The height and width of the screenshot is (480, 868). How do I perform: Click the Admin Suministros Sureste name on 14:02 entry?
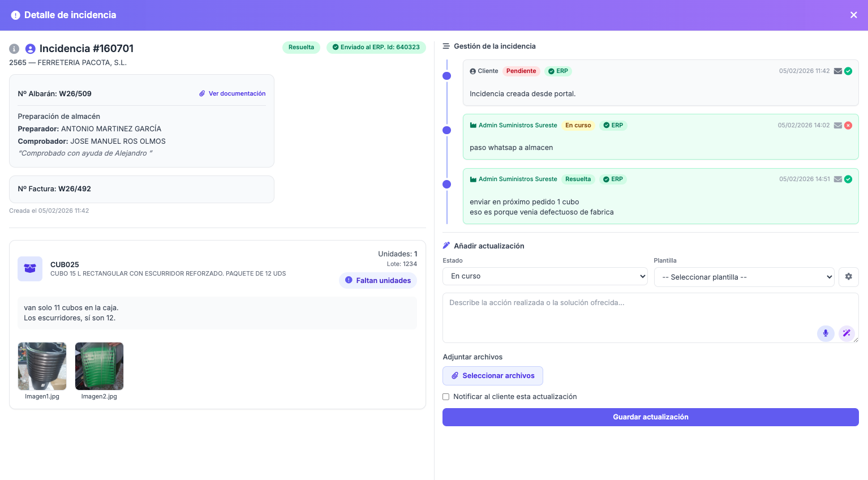pos(518,125)
